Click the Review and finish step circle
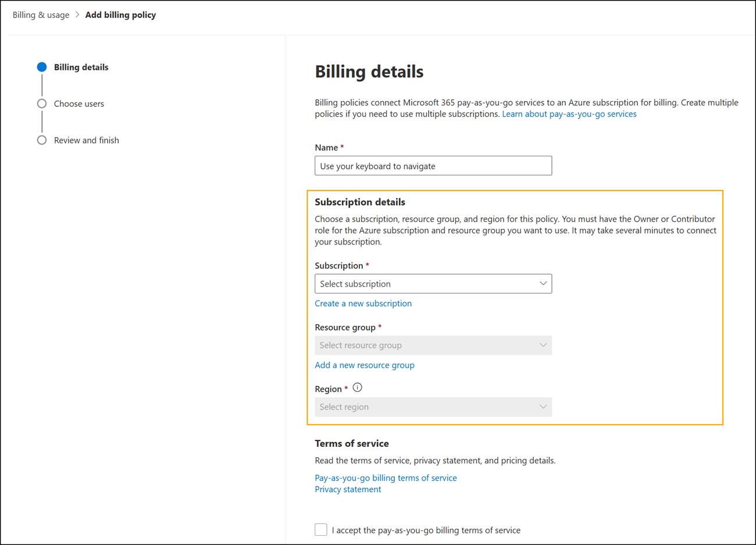Viewport: 756px width, 545px height. (x=41, y=140)
